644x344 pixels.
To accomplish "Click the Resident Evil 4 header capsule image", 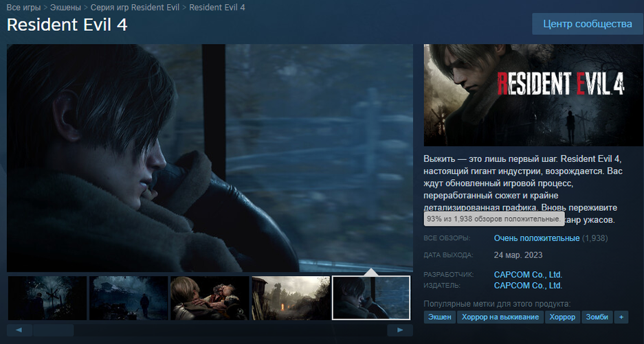I will [533, 95].
